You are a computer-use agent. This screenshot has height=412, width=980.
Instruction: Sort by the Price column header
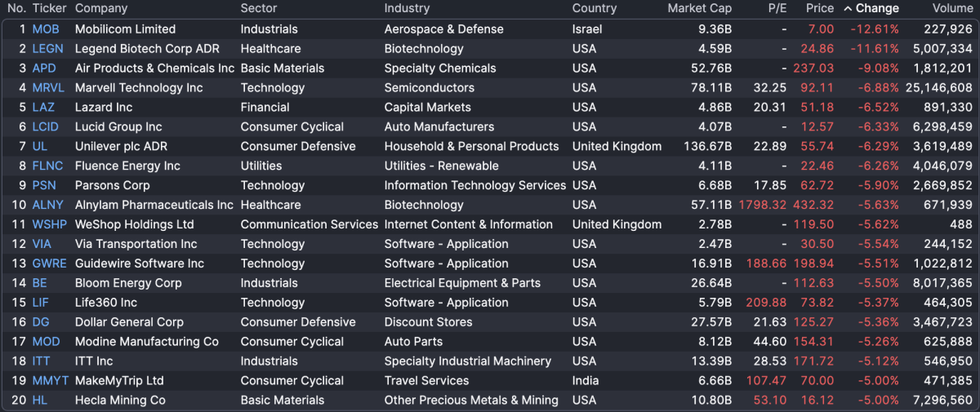(819, 8)
